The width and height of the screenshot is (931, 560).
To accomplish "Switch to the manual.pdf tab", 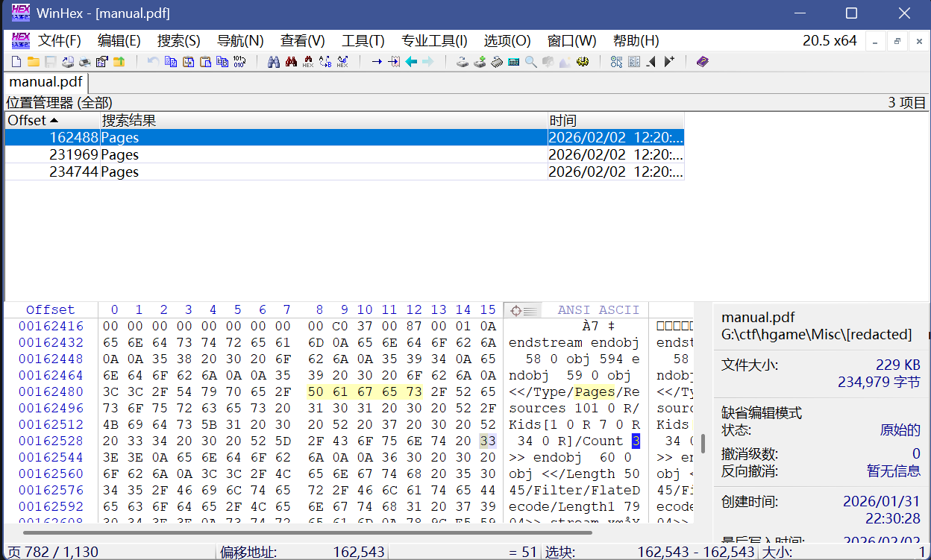I will 46,82.
